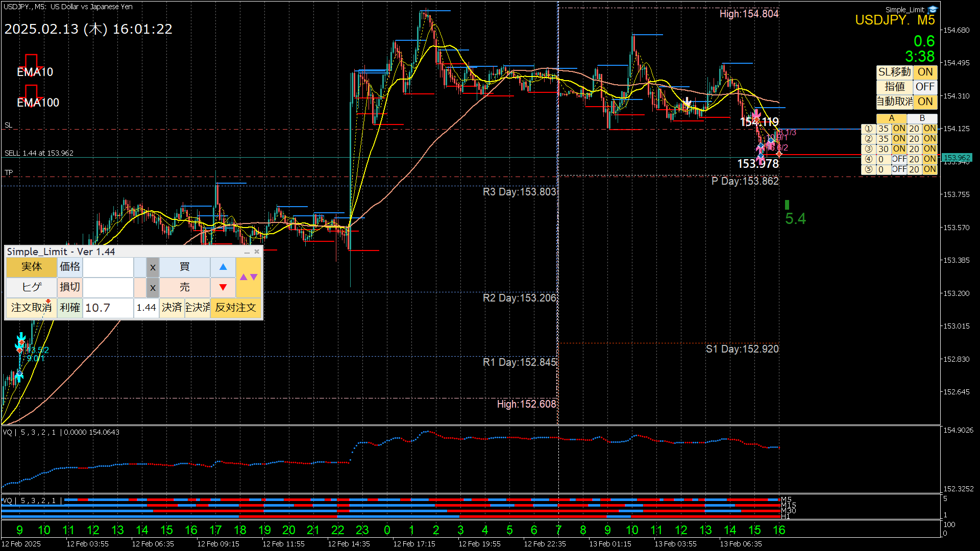Select the B column tab

click(922, 118)
